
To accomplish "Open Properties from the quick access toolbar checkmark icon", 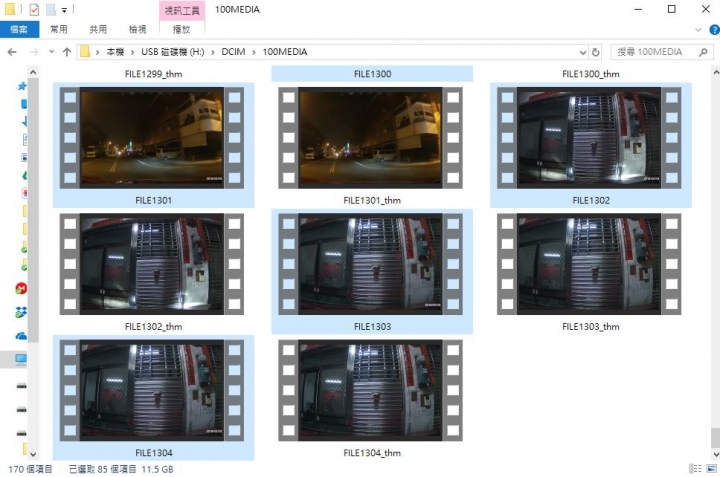I will [34, 9].
